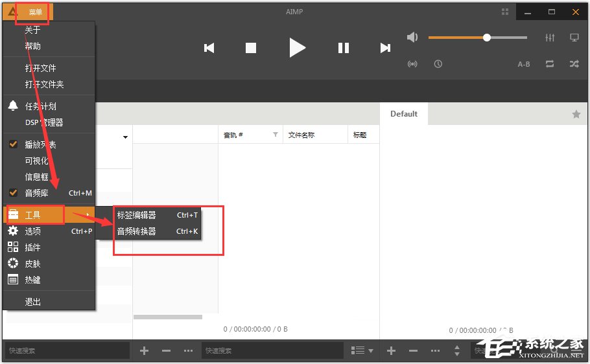Click the large Play button
Image resolution: width=590 pixels, height=364 pixels.
click(x=297, y=47)
